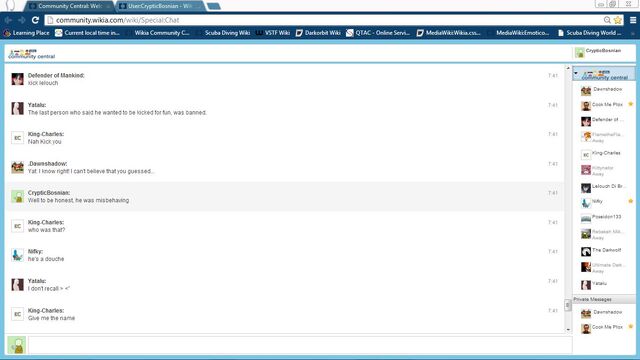Reload the page with the refresh icon
This screenshot has height=360, width=640.
pyautogui.click(x=35, y=20)
